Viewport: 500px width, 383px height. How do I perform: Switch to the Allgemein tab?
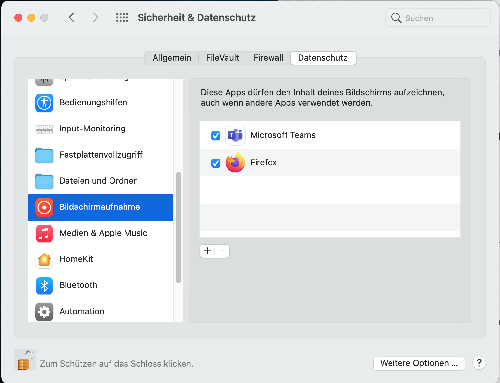172,58
